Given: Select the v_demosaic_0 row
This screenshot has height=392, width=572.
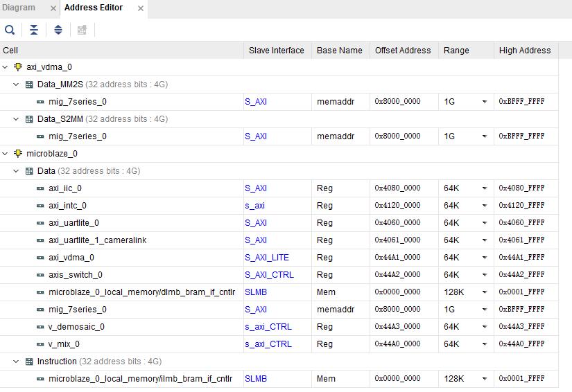Looking at the screenshot, I should coord(279,327).
